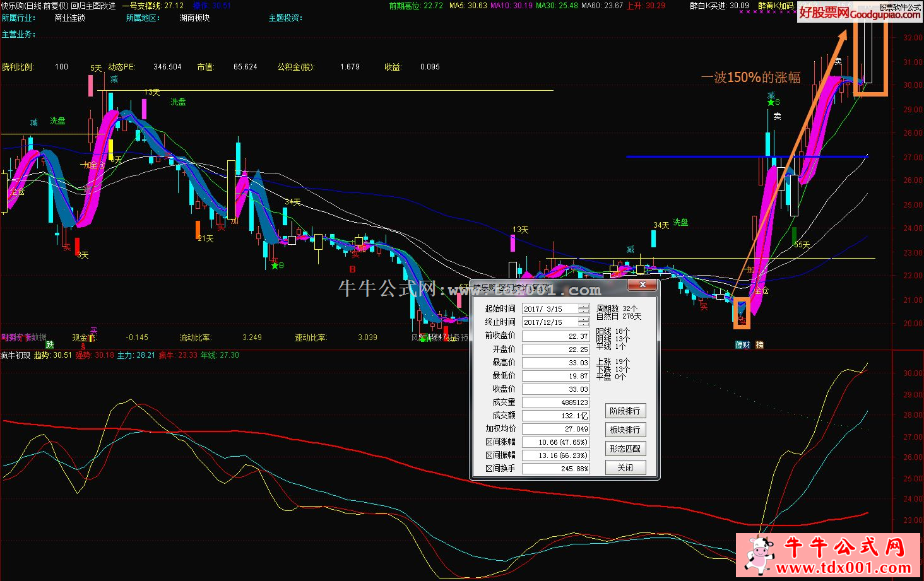Click the 成交额 value 132.1亿
The height and width of the screenshot is (581, 924).
coord(556,416)
